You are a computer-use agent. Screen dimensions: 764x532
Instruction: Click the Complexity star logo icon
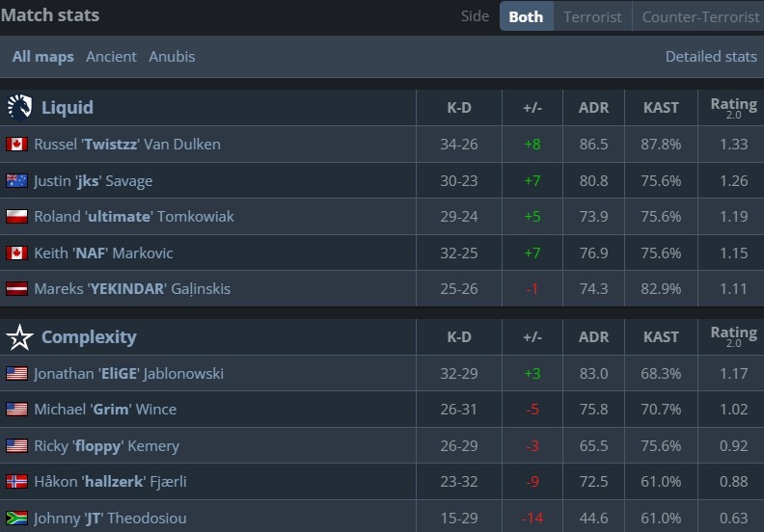pyautogui.click(x=19, y=337)
